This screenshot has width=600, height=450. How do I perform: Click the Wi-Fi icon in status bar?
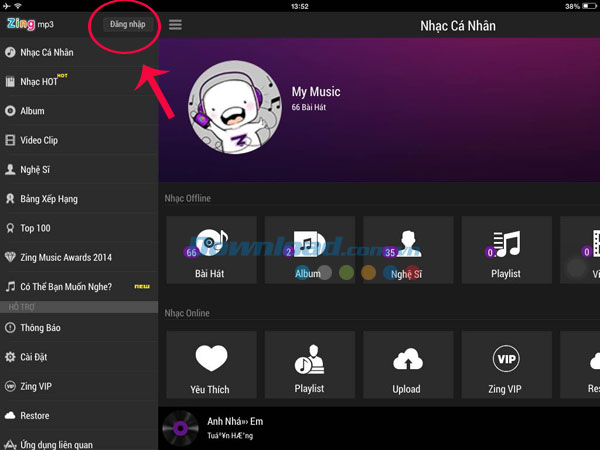(18, 6)
